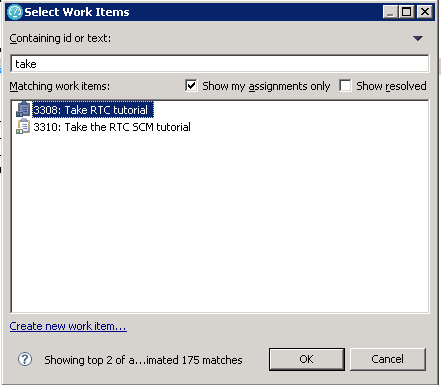Select 3310: Take the RTC SCM tutorial
441x385 pixels.
point(112,127)
